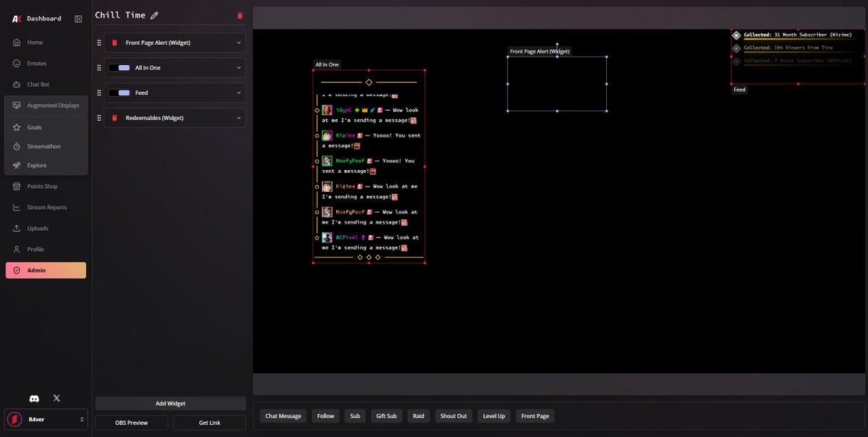Click the Chill Time display title
868x437 pixels.
pos(120,15)
